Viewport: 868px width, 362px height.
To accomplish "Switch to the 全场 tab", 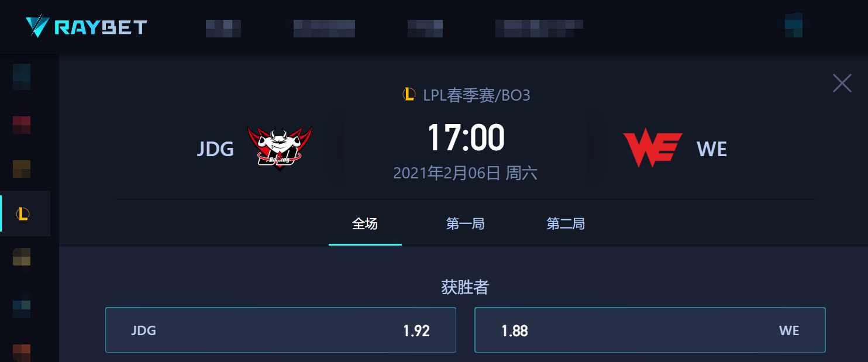I will pyautogui.click(x=365, y=223).
